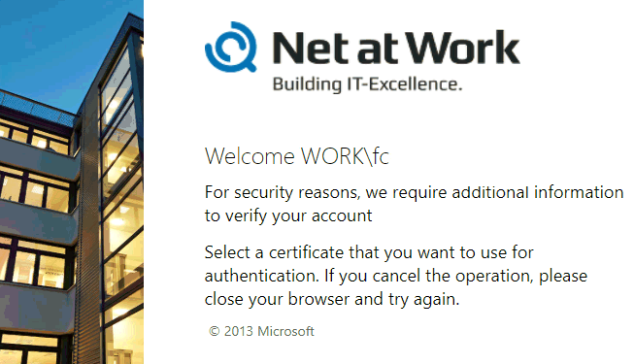The height and width of the screenshot is (364, 634).
Task: Click the word 'Work' in the logo
Action: click(463, 49)
